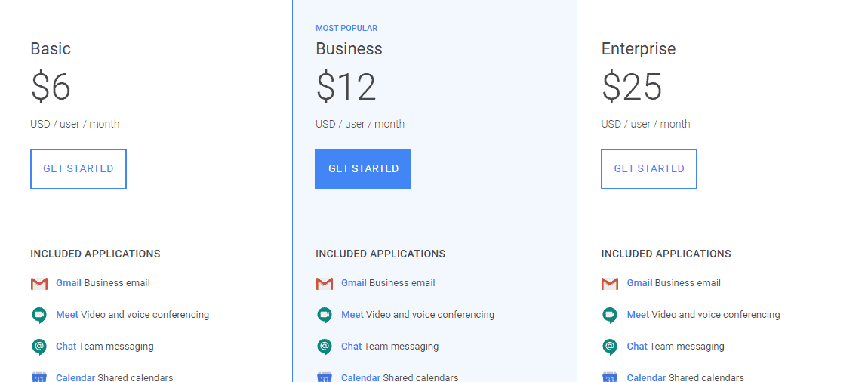Click the Chat icon in the Basic plan

pyautogui.click(x=39, y=347)
